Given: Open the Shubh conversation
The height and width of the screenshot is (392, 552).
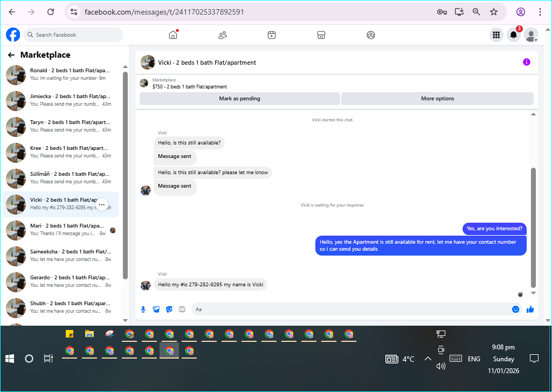Looking at the screenshot, I should (60, 307).
